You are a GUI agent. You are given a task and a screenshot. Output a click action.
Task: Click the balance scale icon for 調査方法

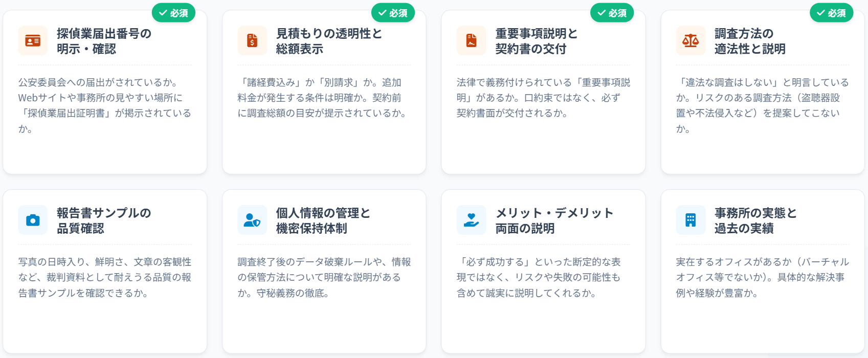pyautogui.click(x=691, y=41)
